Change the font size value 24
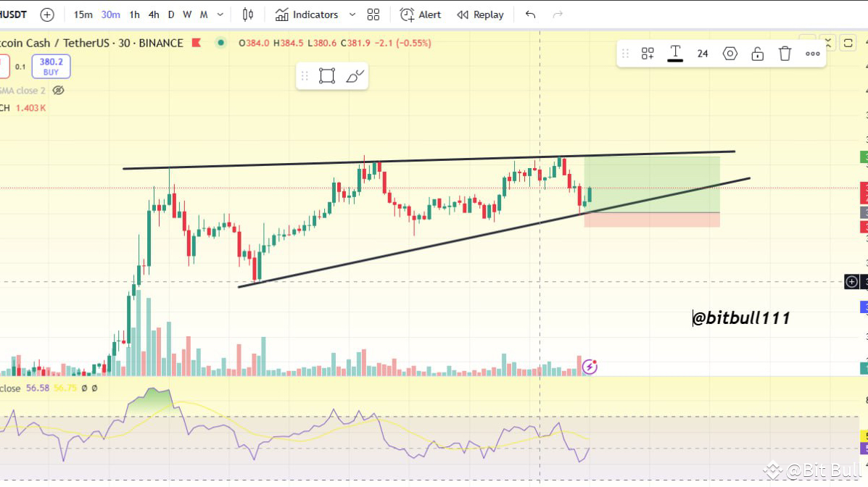Viewport: 868px width, 487px height. [702, 53]
